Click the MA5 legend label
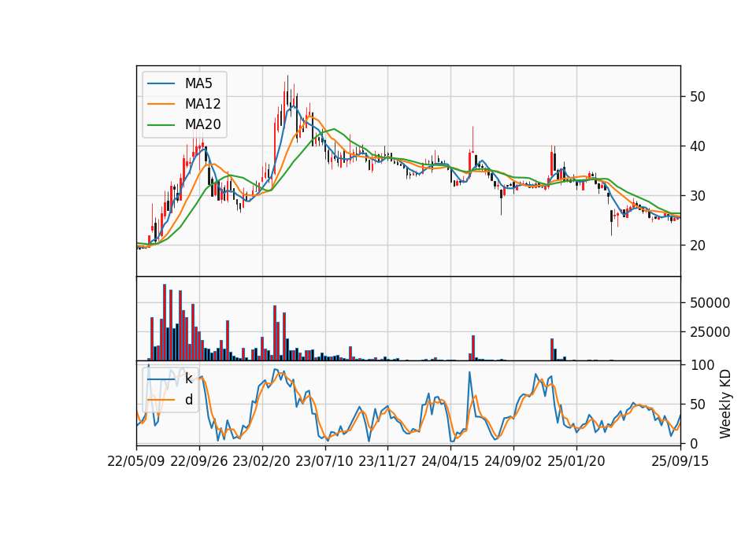 click(x=198, y=83)
